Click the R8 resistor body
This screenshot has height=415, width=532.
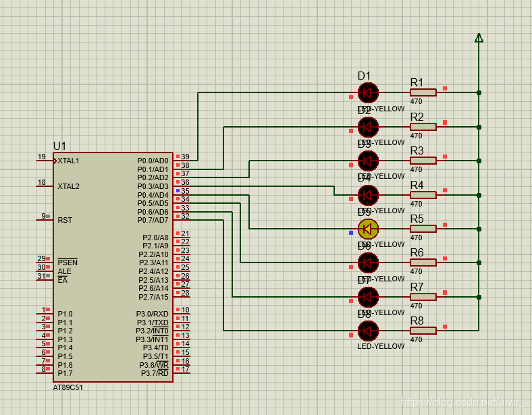pos(423,331)
